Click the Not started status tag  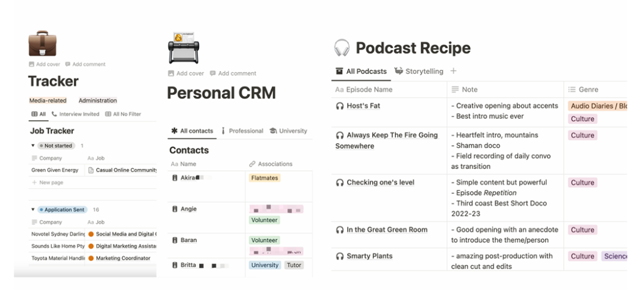(x=56, y=146)
